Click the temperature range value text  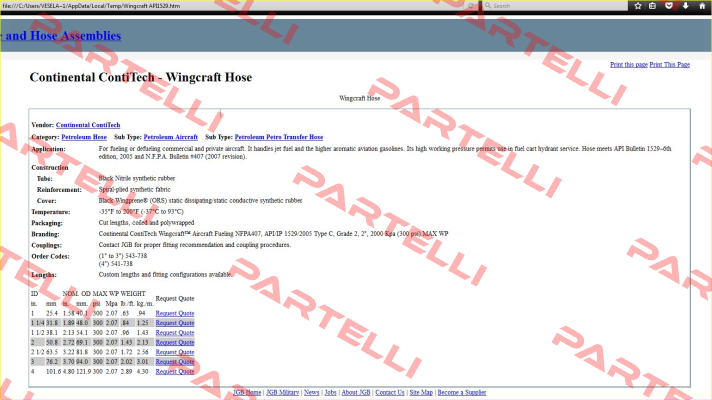tap(141, 212)
